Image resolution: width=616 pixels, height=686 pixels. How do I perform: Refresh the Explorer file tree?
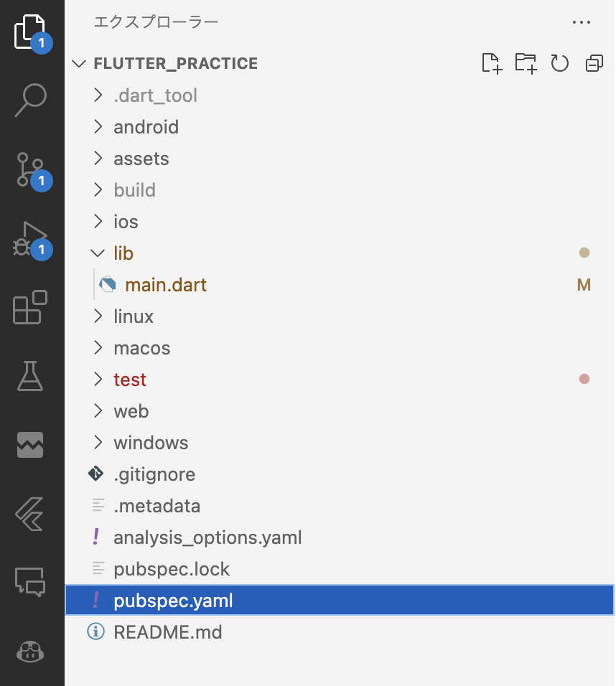560,63
